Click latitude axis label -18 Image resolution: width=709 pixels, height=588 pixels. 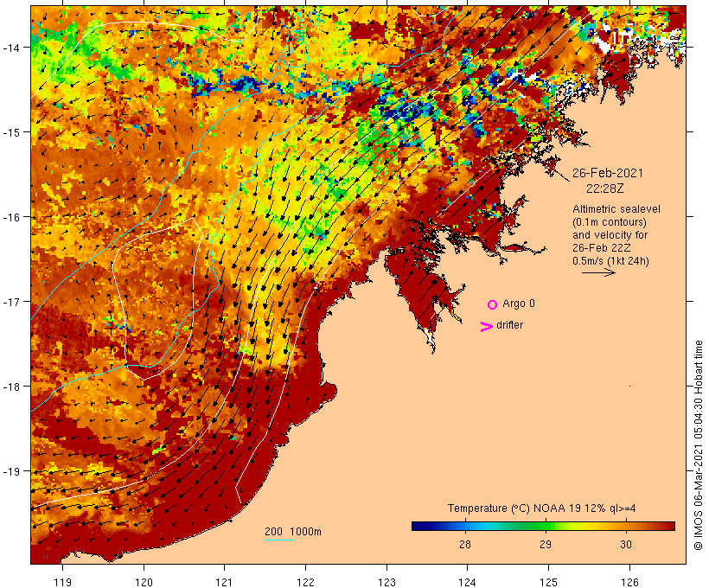(x=10, y=387)
